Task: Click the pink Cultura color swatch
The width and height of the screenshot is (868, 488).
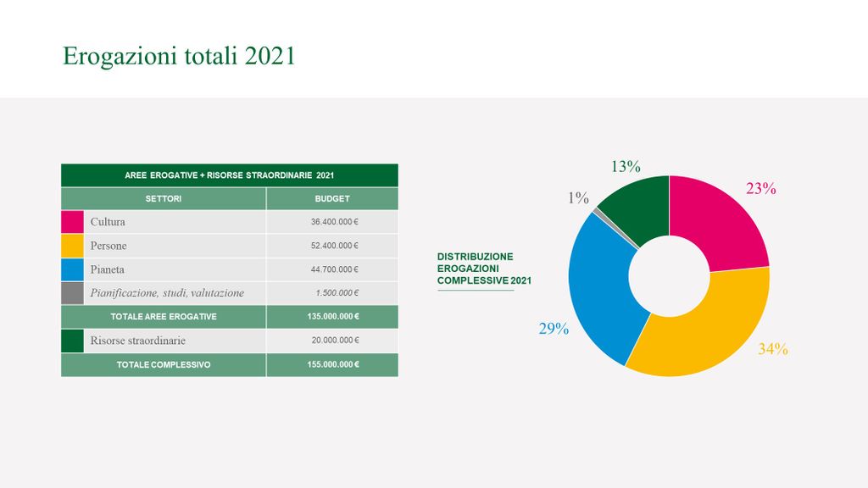Action: [72, 222]
